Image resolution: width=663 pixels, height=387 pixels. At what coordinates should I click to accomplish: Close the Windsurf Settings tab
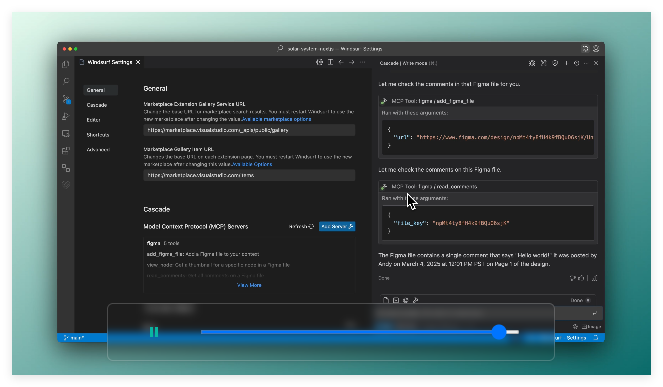pos(138,62)
